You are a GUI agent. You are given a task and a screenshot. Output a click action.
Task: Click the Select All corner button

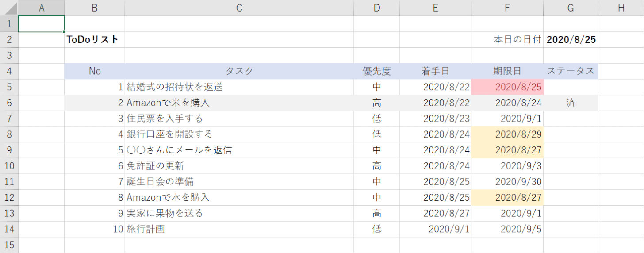coord(9,8)
